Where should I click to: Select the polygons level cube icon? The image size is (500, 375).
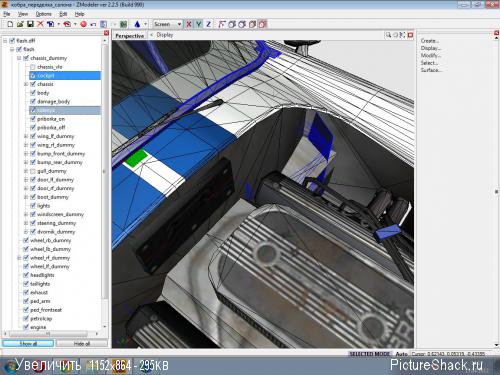[242, 24]
